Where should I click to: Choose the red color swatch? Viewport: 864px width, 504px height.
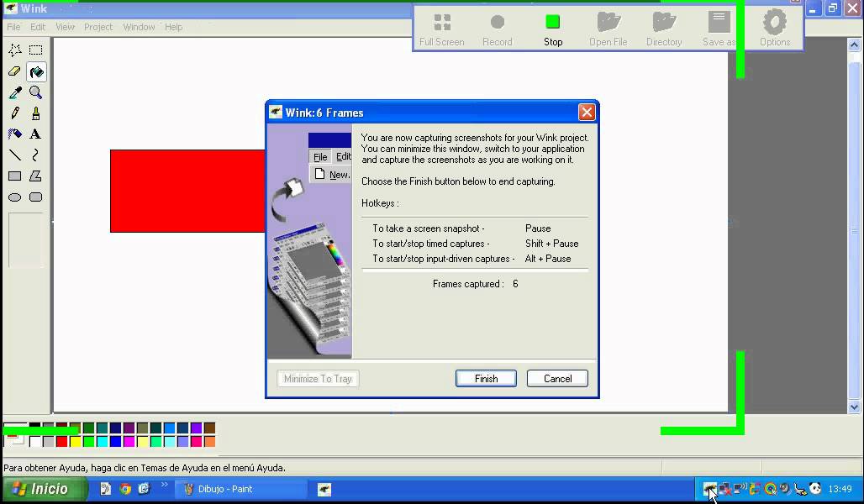point(61,441)
